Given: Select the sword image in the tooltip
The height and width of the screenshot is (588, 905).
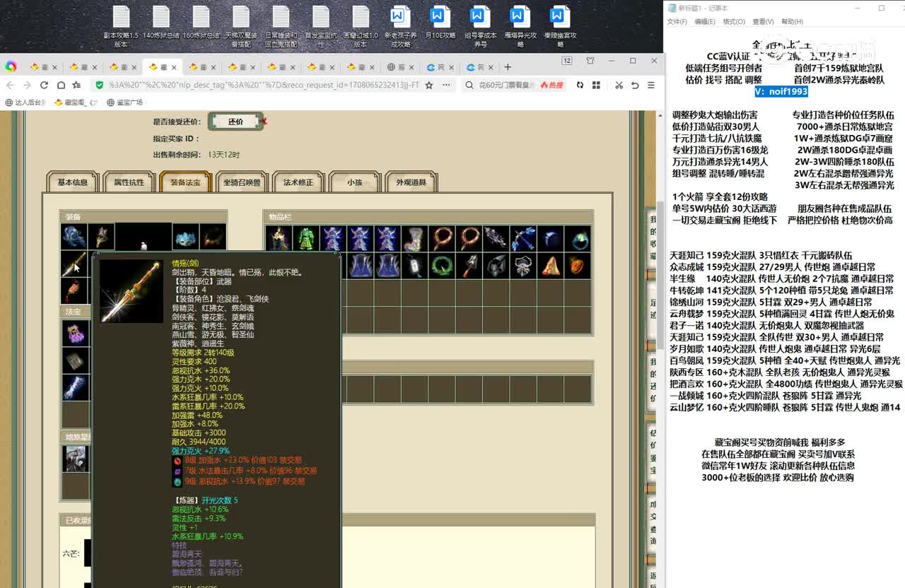Looking at the screenshot, I should 132,291.
